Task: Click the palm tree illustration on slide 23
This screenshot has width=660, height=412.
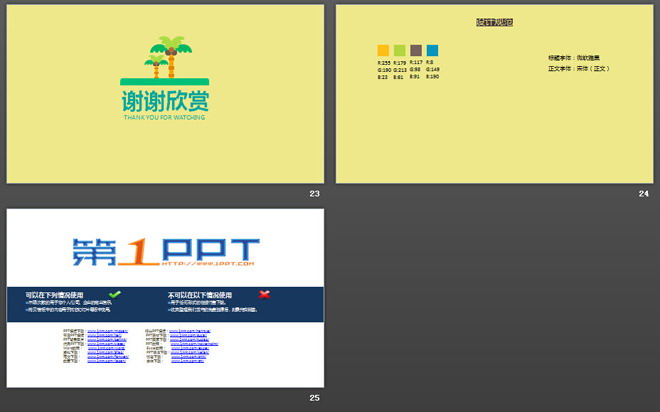Action: [168, 57]
